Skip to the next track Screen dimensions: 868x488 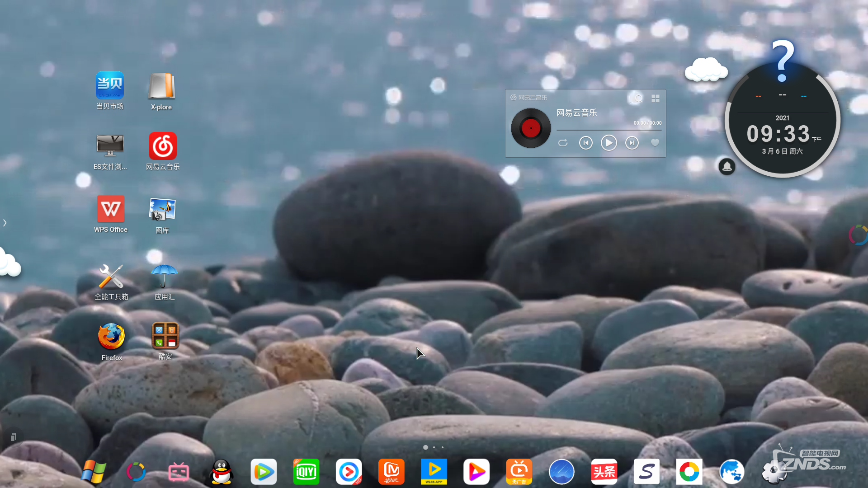(632, 143)
